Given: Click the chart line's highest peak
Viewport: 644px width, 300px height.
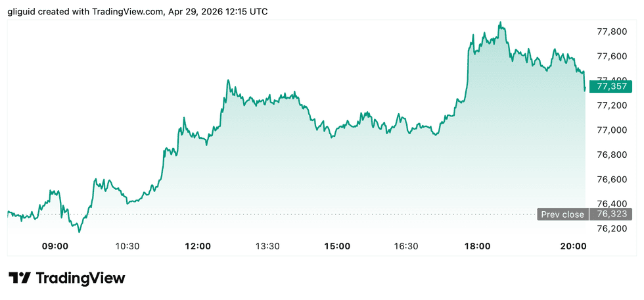Looking at the screenshot, I should pyautogui.click(x=501, y=22).
